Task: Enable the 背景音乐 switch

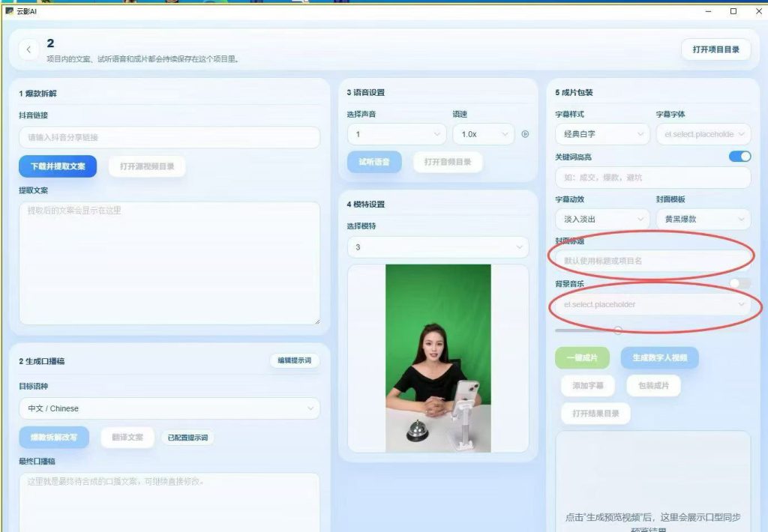Action: [x=739, y=283]
